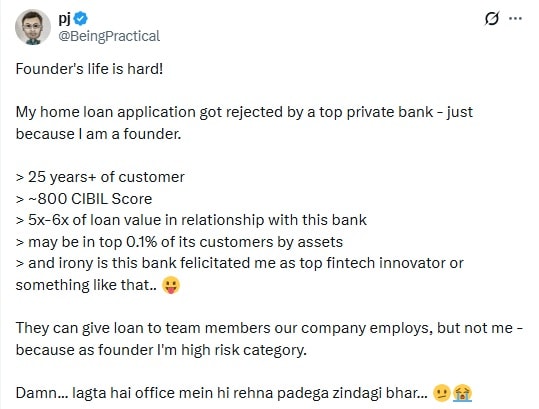Select the "25 years+ of customer" line
This screenshot has width=539, height=409.
pos(100,177)
